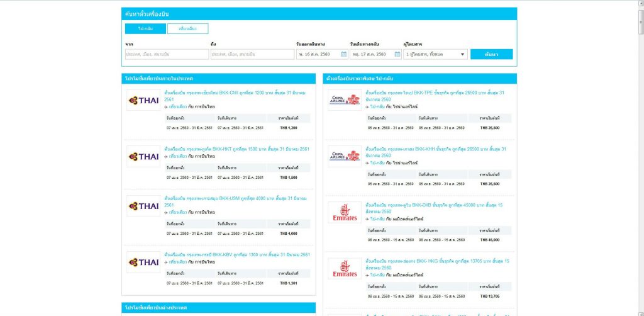Click the จาก origin input field
Screen dimensions: 644x316
(166, 54)
